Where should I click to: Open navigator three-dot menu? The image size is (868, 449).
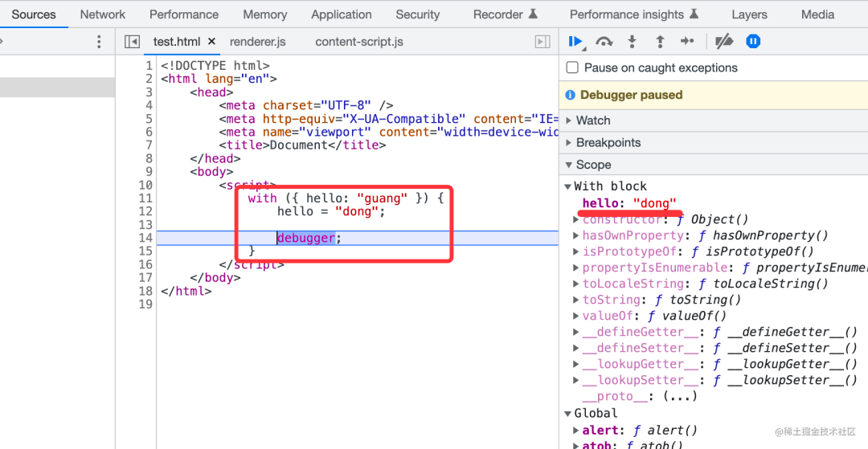pyautogui.click(x=99, y=42)
